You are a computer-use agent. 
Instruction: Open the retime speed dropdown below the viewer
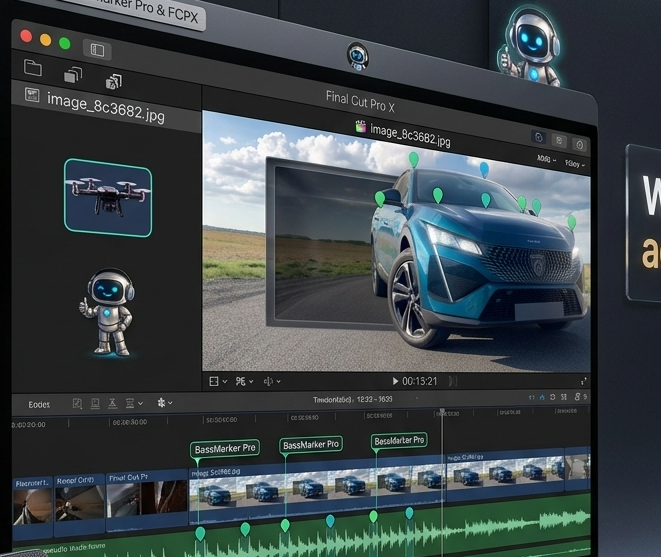click(x=272, y=381)
